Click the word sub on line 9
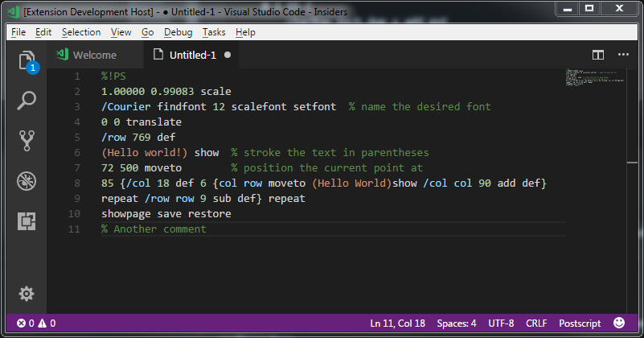Image resolution: width=644 pixels, height=338 pixels. (x=222, y=198)
